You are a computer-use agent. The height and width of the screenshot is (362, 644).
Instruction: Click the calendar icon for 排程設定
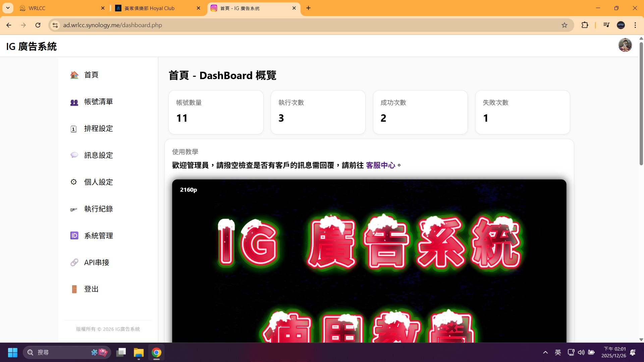[74, 129]
